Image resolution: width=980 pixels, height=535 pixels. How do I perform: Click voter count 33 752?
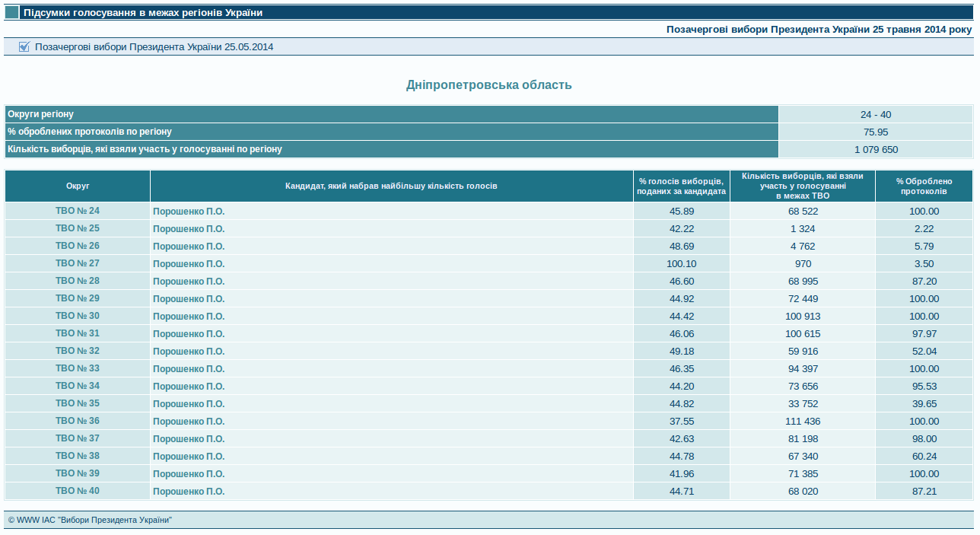(803, 404)
